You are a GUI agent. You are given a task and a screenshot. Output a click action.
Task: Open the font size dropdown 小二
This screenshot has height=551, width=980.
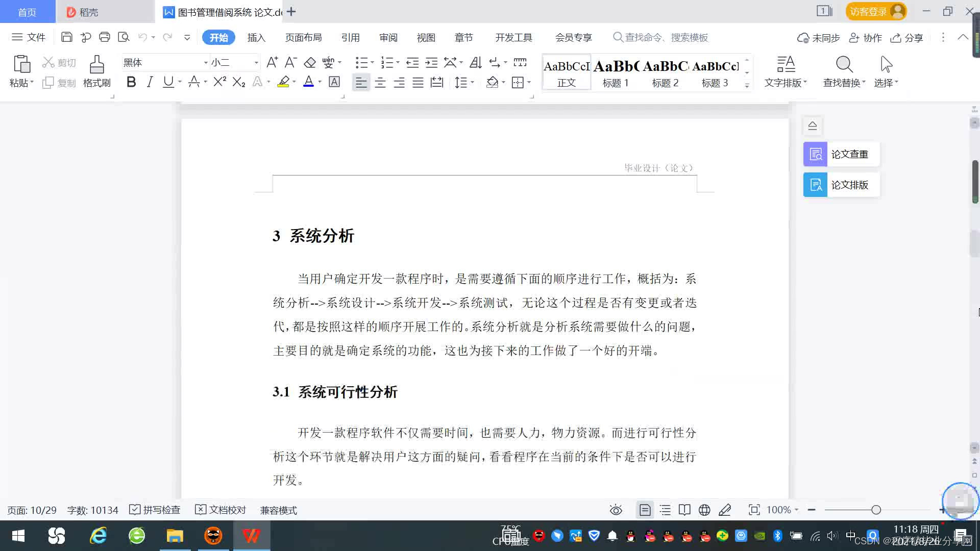(x=256, y=63)
